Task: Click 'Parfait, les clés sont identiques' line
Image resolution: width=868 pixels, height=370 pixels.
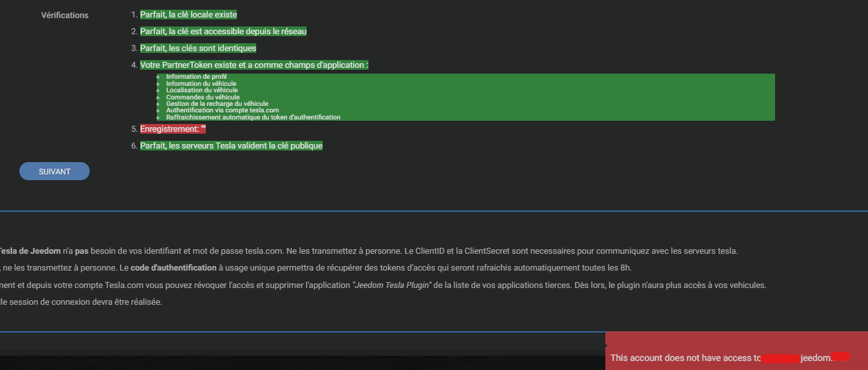Action: (198, 48)
